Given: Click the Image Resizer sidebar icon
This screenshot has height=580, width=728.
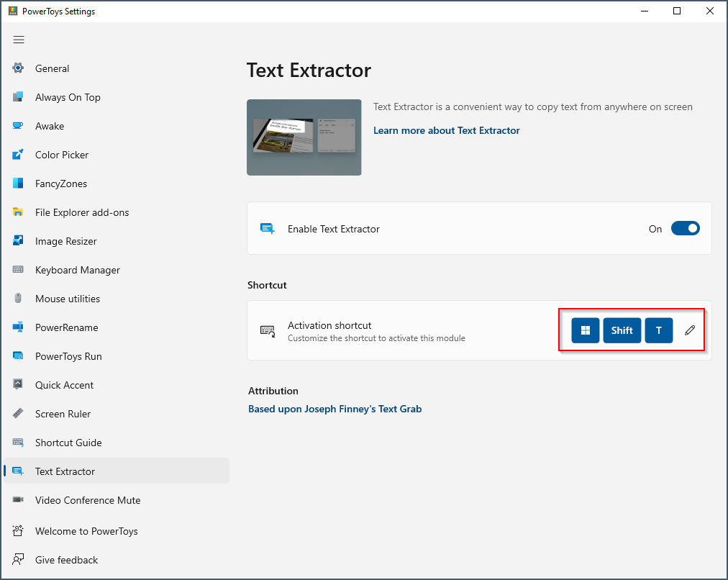Looking at the screenshot, I should tap(18, 241).
